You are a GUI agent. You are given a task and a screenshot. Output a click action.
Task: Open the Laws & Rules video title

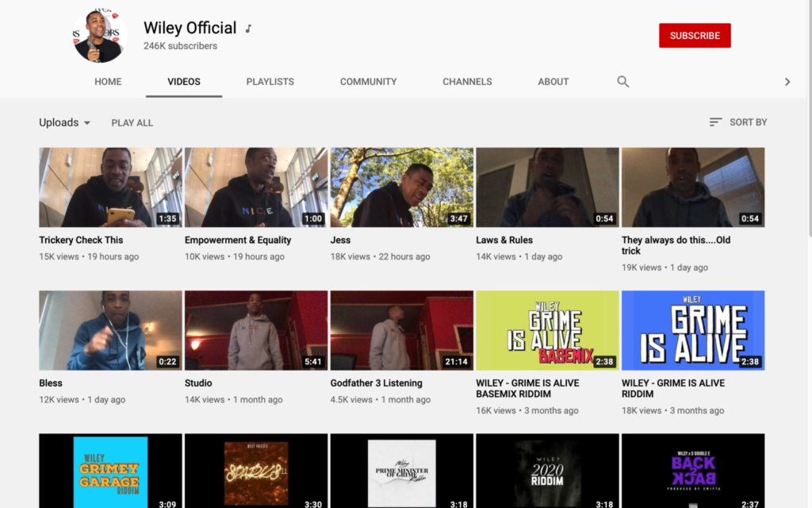(504, 240)
